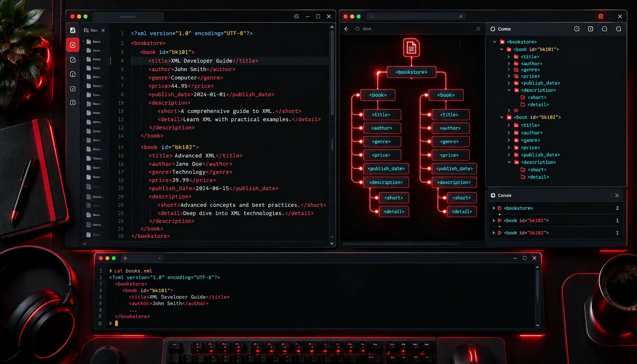
Task: Click the circle icon beside Come heading
Action: 493,29
